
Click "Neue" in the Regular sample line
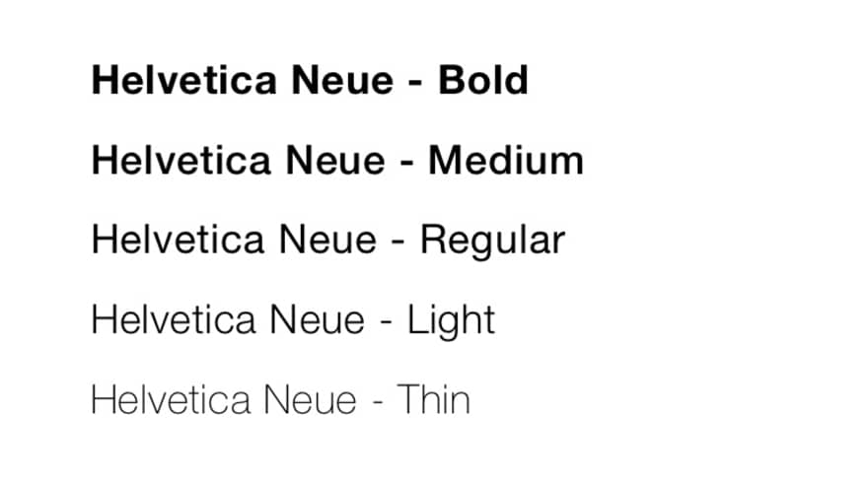click(327, 240)
